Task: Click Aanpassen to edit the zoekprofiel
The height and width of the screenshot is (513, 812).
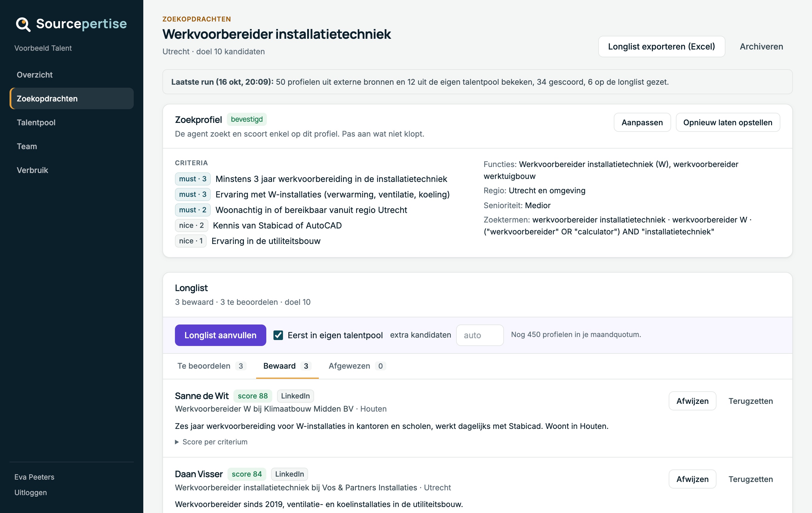Action: tap(642, 122)
